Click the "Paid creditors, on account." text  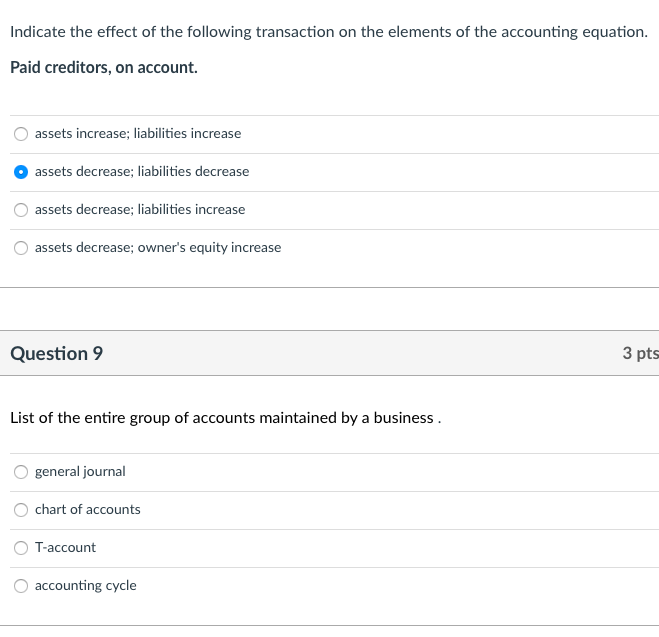point(104,69)
